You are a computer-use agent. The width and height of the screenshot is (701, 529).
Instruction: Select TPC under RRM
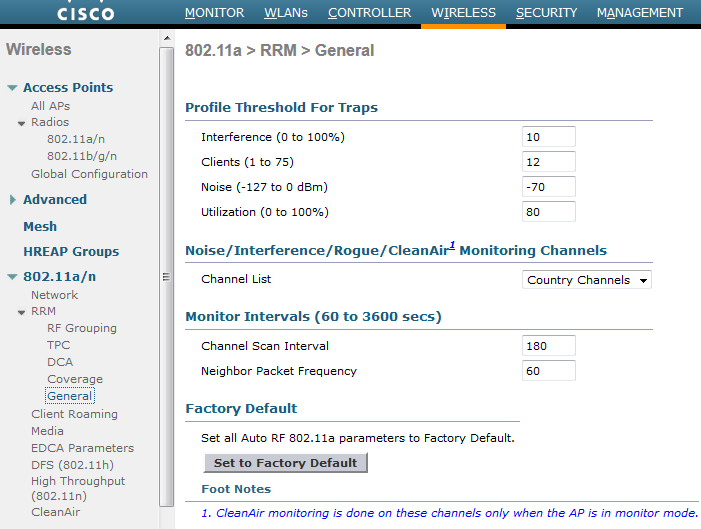click(59, 345)
